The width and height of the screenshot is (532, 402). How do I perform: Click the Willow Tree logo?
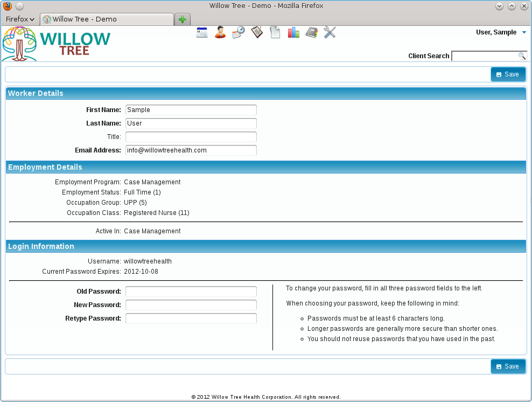[57, 44]
